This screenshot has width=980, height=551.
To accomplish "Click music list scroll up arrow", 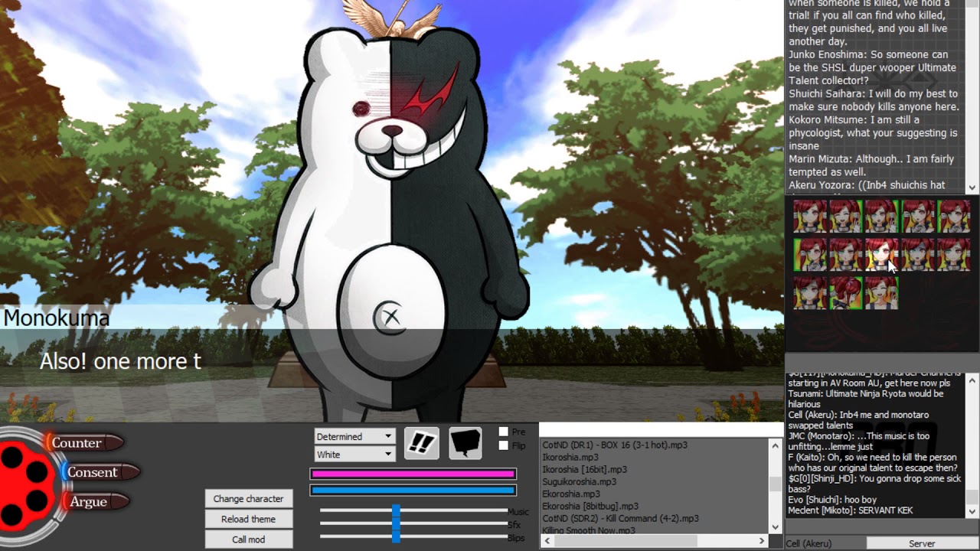I will pyautogui.click(x=775, y=445).
